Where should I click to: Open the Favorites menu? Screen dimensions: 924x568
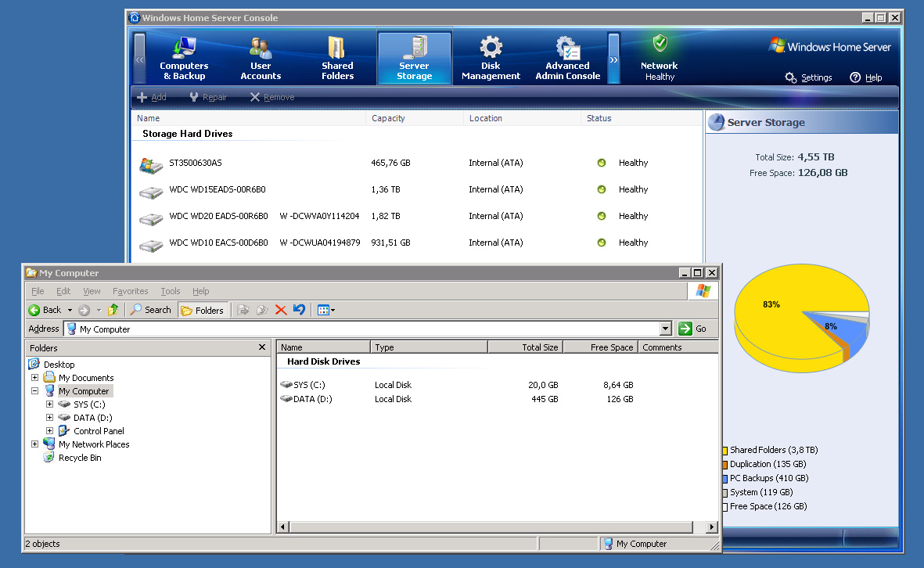(130, 291)
